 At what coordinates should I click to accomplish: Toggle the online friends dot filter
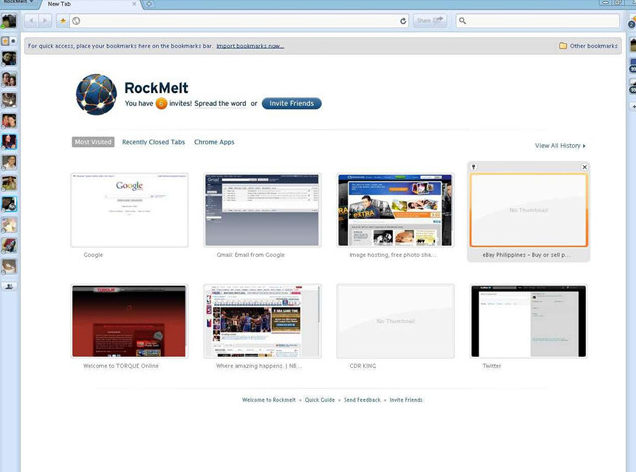[x=13, y=41]
